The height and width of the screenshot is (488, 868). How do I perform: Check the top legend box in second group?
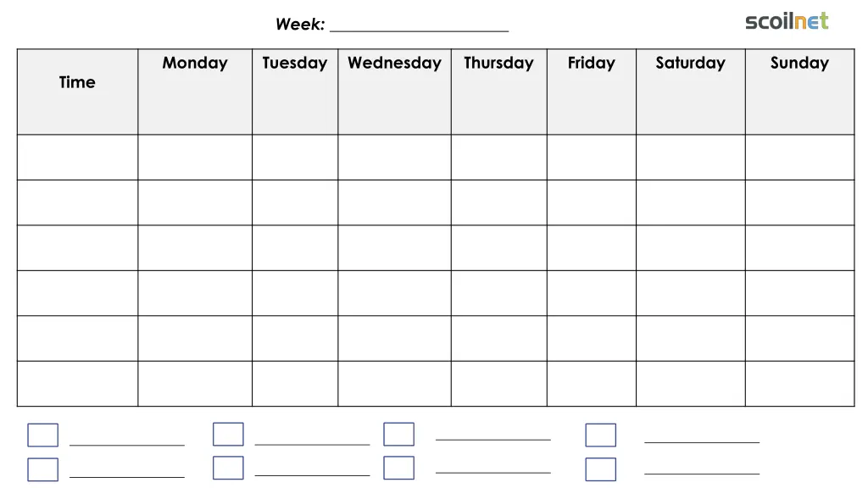(228, 435)
